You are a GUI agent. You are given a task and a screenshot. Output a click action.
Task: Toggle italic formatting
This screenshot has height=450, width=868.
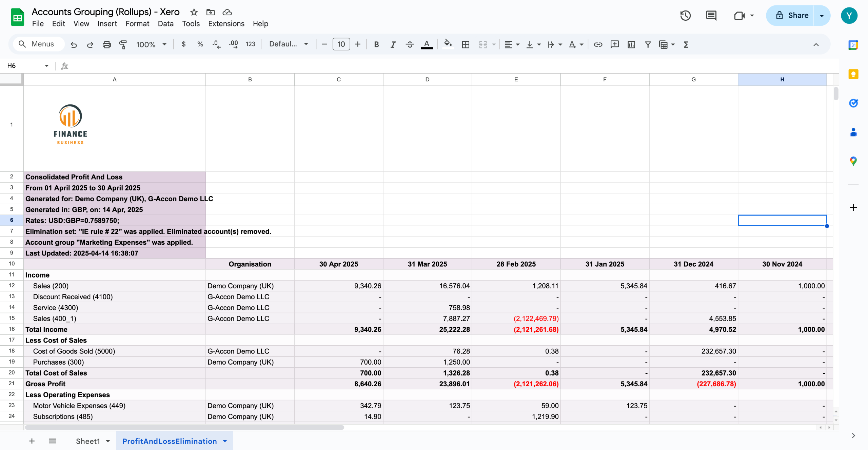point(393,44)
